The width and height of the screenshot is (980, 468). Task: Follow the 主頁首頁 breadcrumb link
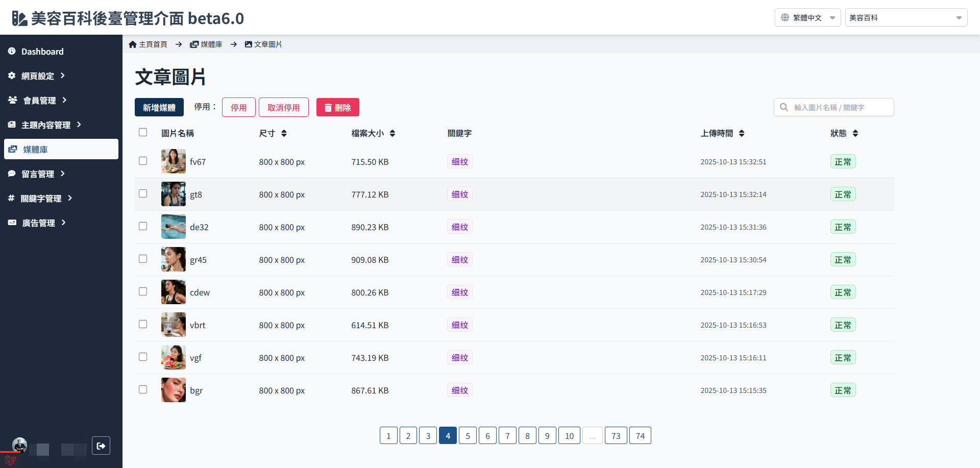coord(148,44)
